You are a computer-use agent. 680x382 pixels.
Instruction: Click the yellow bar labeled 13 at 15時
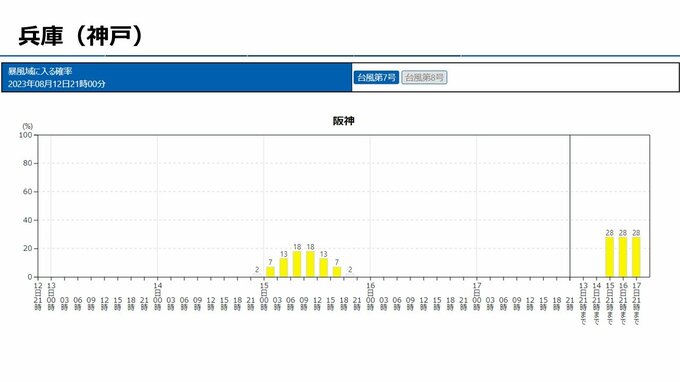324,268
